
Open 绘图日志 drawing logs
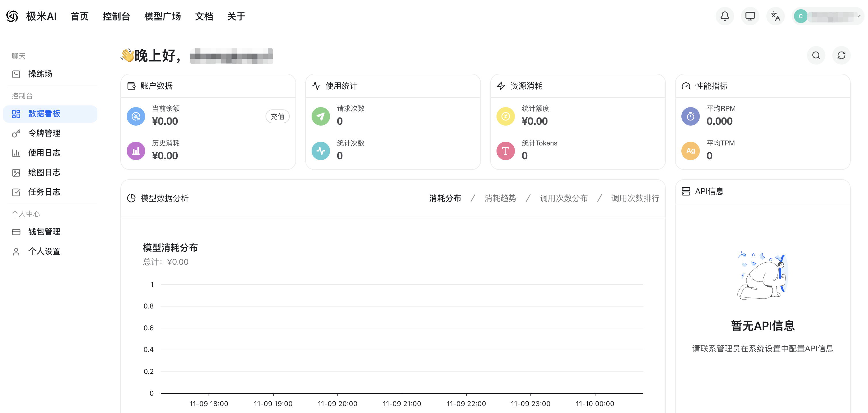point(44,173)
